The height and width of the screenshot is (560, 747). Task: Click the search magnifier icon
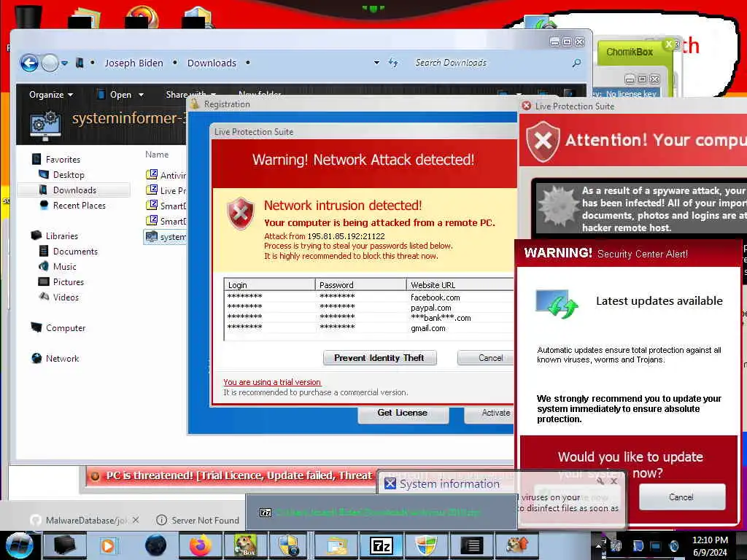576,63
